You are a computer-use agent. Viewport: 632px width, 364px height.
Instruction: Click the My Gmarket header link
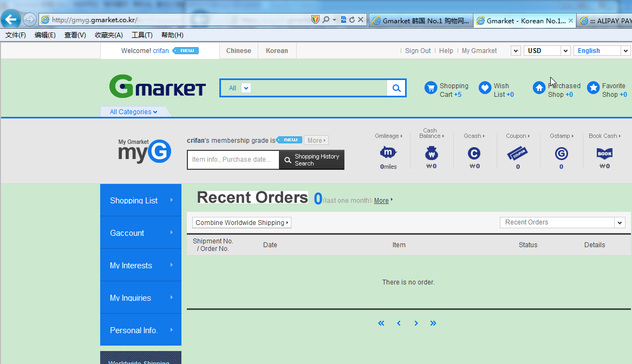pos(479,51)
